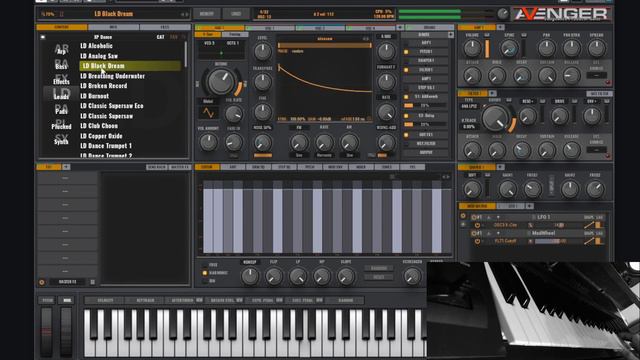Click the RANDOMIZE button in editor
The width and height of the screenshot is (640, 360).
coord(379,268)
